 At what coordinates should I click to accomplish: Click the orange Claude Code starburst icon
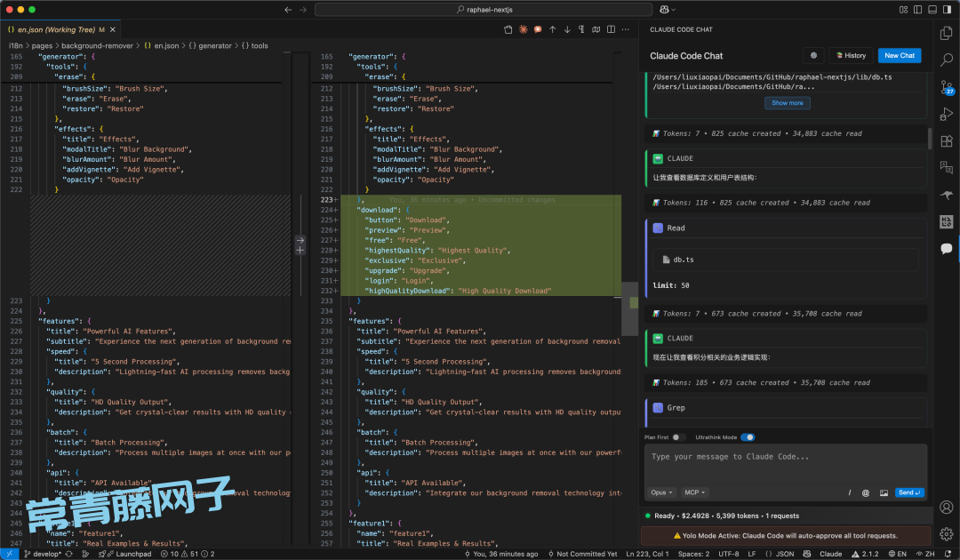point(523,29)
